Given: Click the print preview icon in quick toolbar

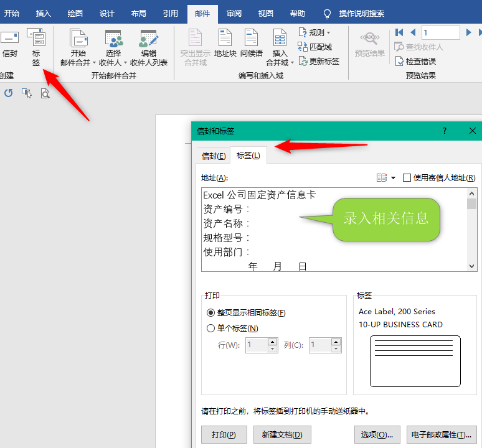Looking at the screenshot, I should point(45,93).
